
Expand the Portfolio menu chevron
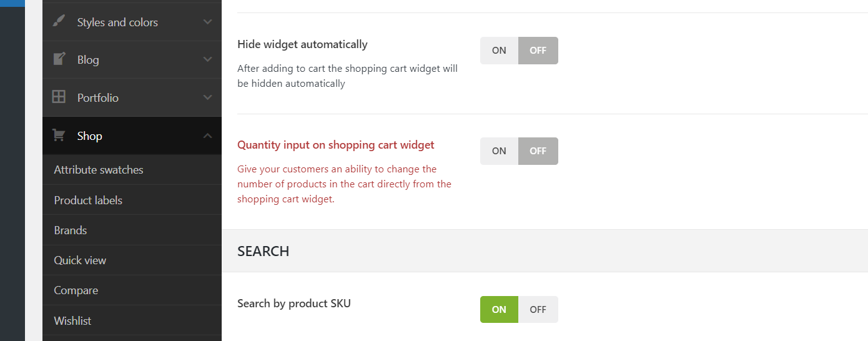(x=208, y=97)
